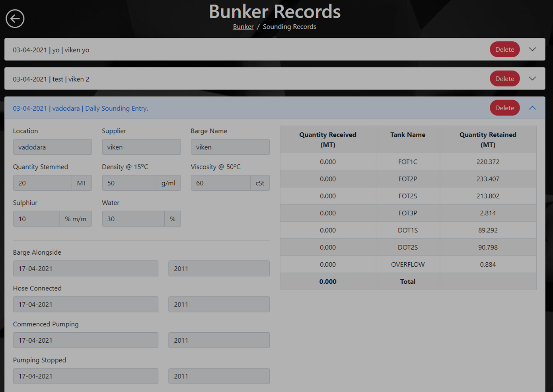Collapse the vadodara Daily Sounding Entry record
Image resolution: width=553 pixels, height=392 pixels.
(x=532, y=108)
